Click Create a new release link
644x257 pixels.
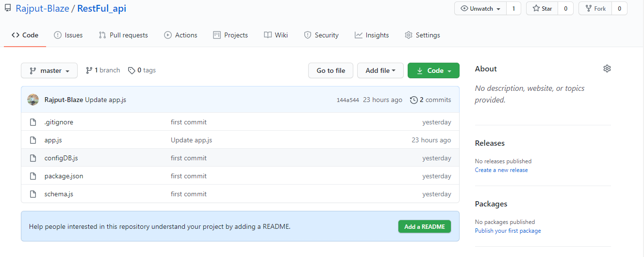[x=501, y=170]
